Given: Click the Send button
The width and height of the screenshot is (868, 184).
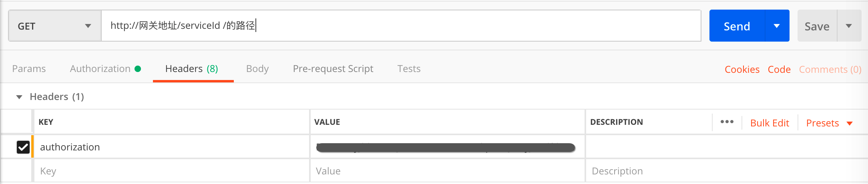Looking at the screenshot, I should (x=737, y=26).
